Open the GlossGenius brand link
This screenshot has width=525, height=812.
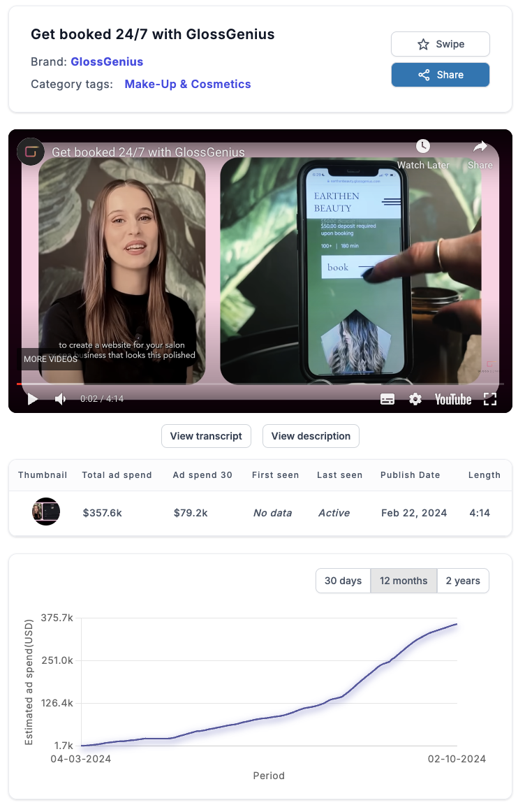107,61
